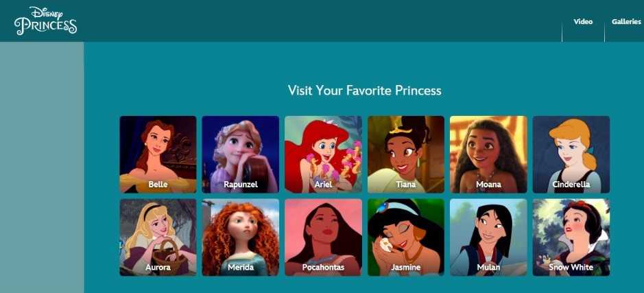Select the Snow White thumbnail
Viewport: 644px width, 293px height.
tap(571, 237)
